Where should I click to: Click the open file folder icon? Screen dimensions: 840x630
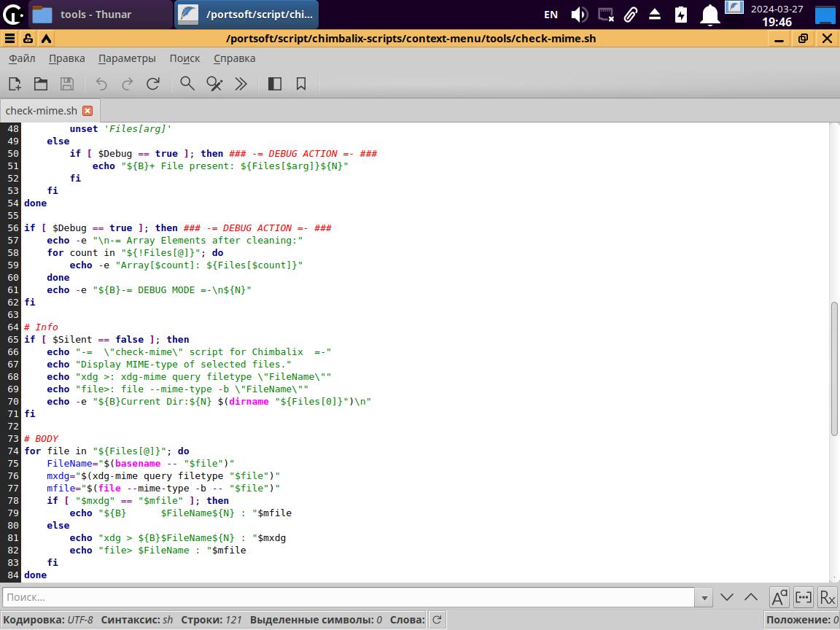tap(41, 84)
